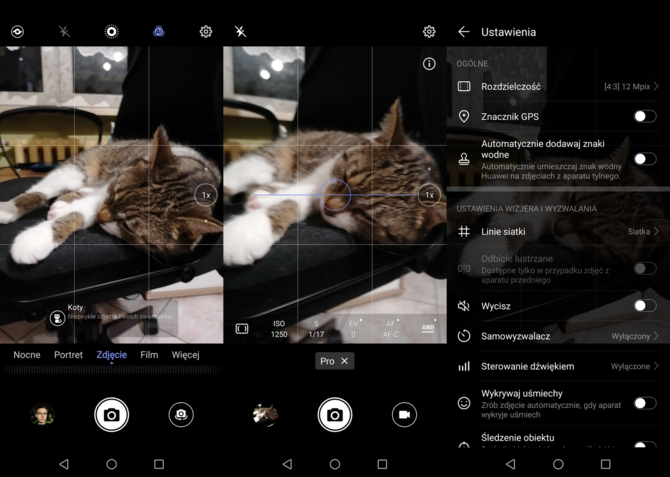The width and height of the screenshot is (670, 477).
Task: Open Huawei HiVision lens icon
Action: coord(18,32)
